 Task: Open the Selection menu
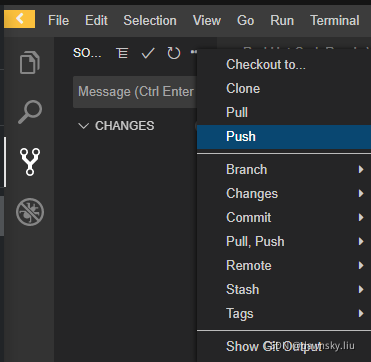click(x=150, y=21)
